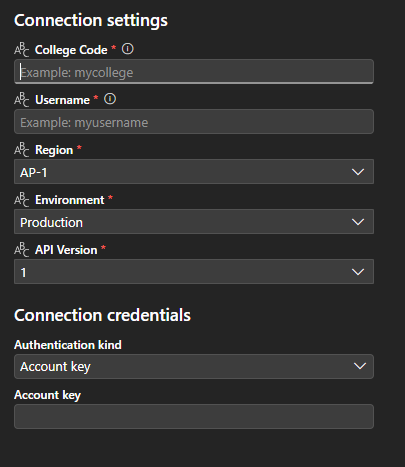Click the API Version box showing 1

pyautogui.click(x=194, y=272)
